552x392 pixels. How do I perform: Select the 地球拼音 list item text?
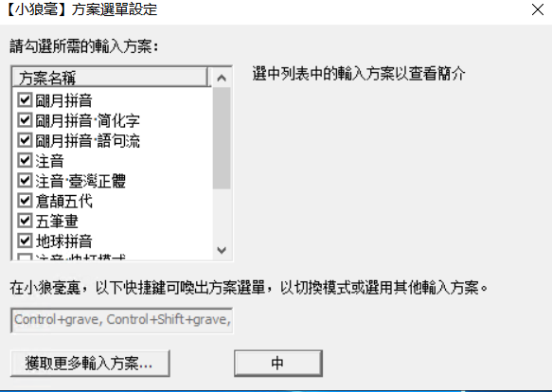tap(63, 241)
